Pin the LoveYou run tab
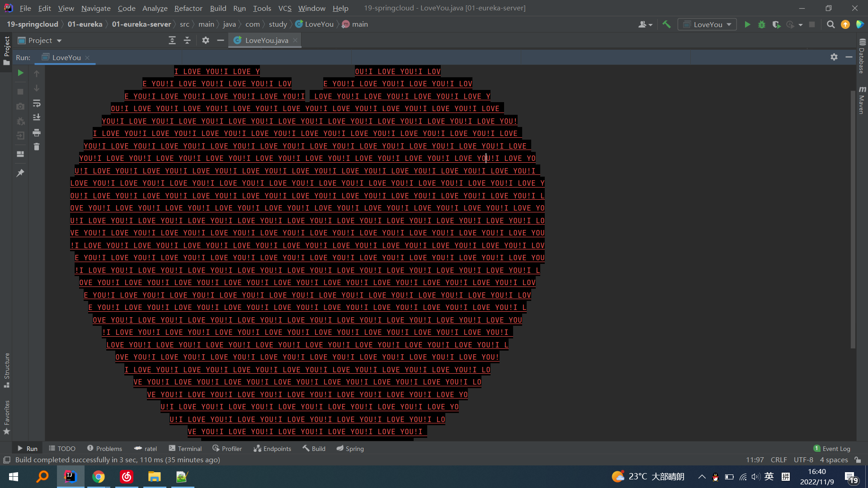Viewport: 868px width, 488px height. tap(20, 173)
